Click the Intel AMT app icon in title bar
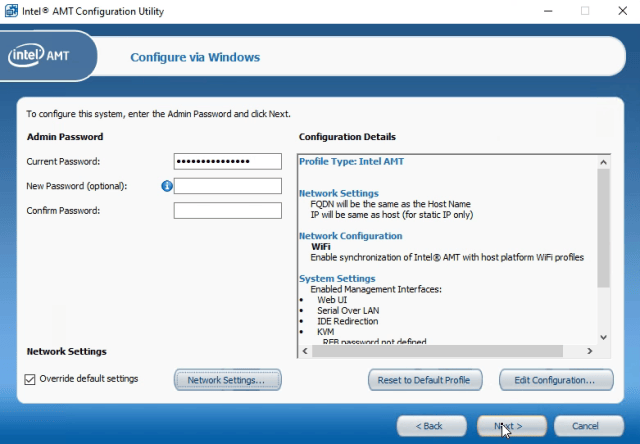This screenshot has width=640, height=444. click(x=11, y=11)
